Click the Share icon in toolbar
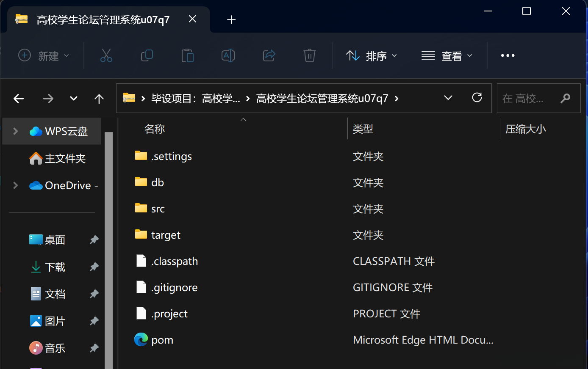Screen dimensions: 588x369 269,55
